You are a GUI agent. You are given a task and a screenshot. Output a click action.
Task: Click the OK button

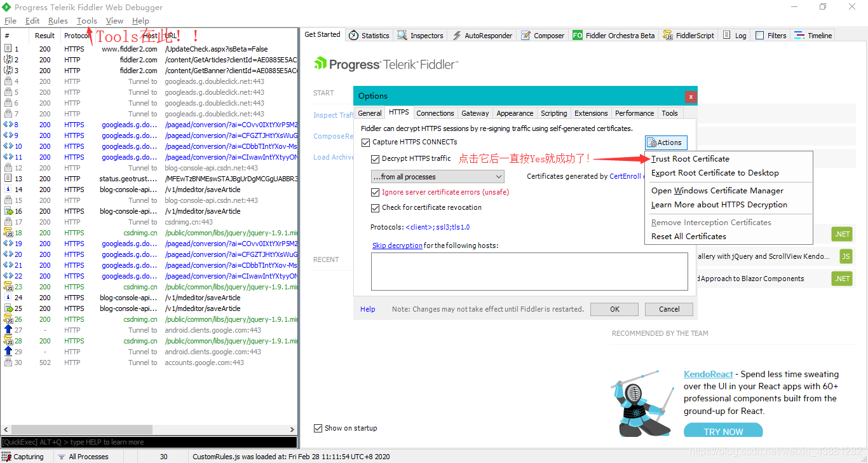614,309
